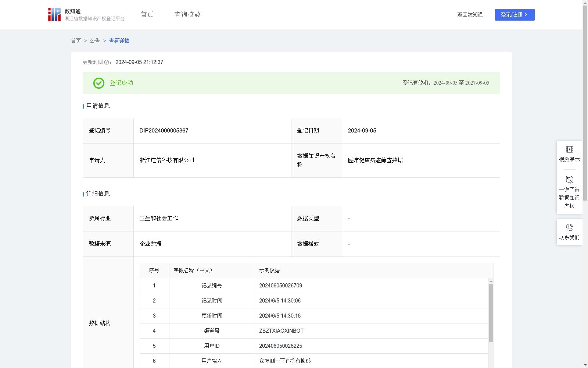588x368 pixels.
Task: Click the 记录编号 field name cell
Action: (212, 286)
